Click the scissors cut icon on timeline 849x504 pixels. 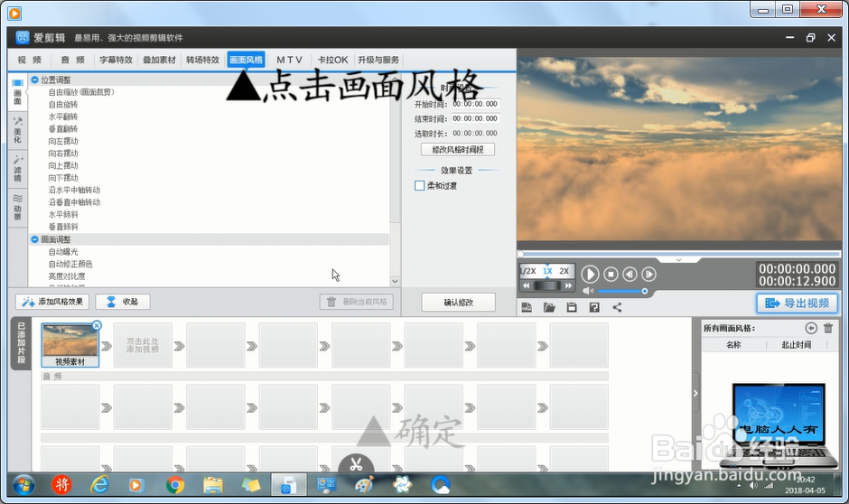coord(356,464)
